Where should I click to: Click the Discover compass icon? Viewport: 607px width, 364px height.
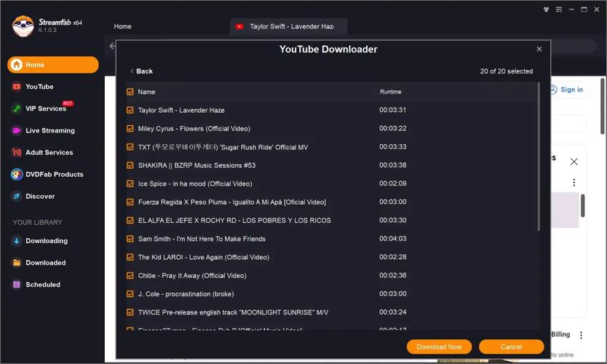point(16,197)
